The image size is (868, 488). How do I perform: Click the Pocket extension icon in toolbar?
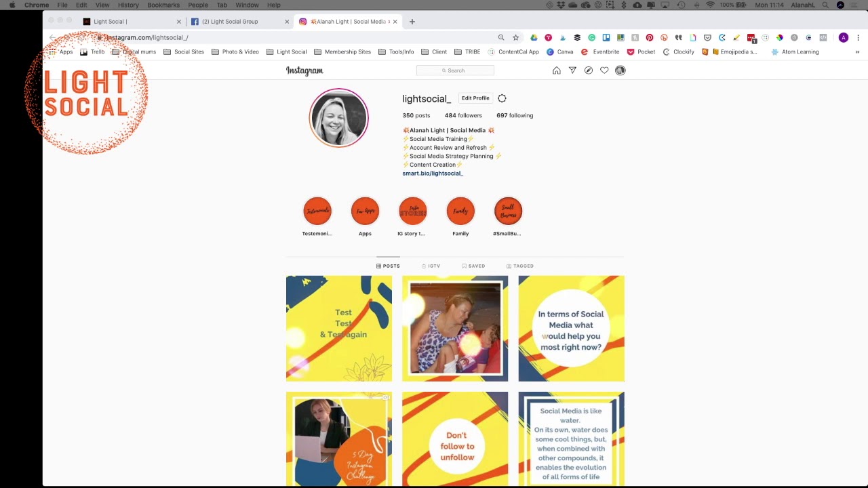coord(707,38)
